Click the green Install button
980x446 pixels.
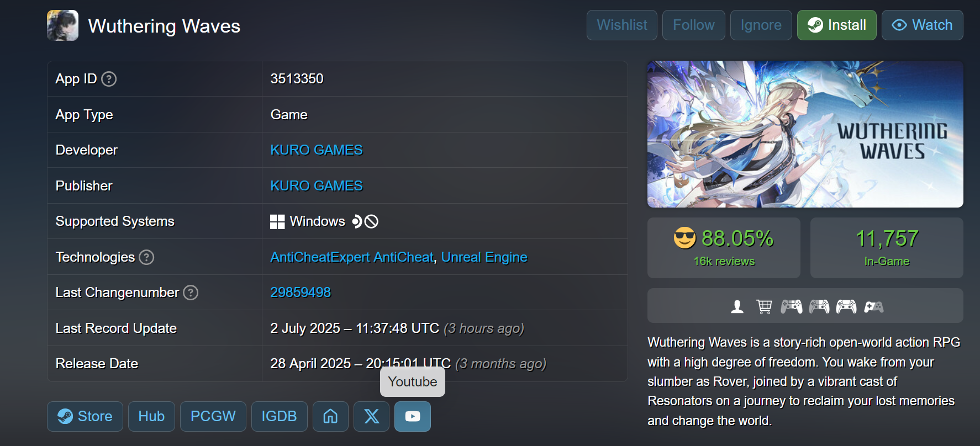tap(837, 25)
